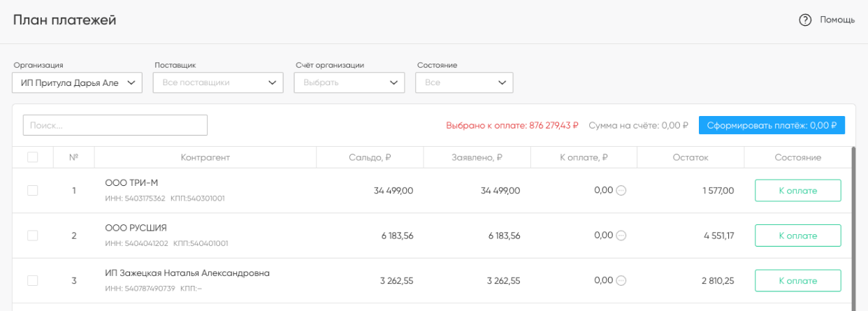Click the Сумма на счёте 0,00 ₽ text
Viewport: 868px width, 311px height.
coord(638,126)
